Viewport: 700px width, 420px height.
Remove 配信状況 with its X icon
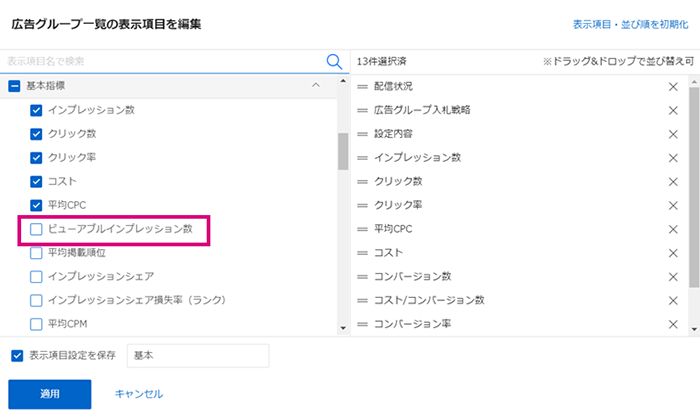[x=673, y=87]
